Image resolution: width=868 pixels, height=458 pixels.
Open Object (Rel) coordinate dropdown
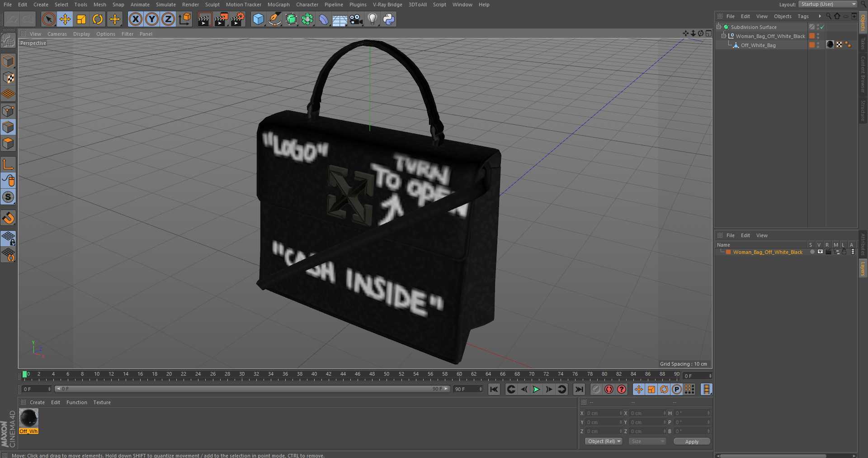[x=604, y=441]
